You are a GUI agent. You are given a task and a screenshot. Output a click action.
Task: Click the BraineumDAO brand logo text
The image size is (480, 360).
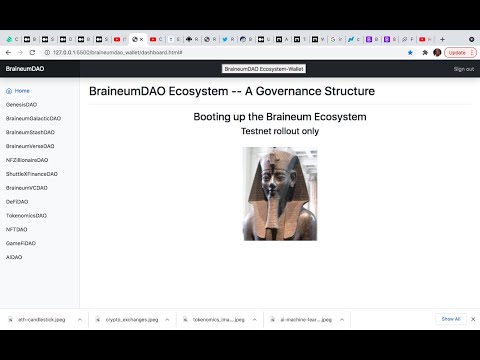coord(25,69)
